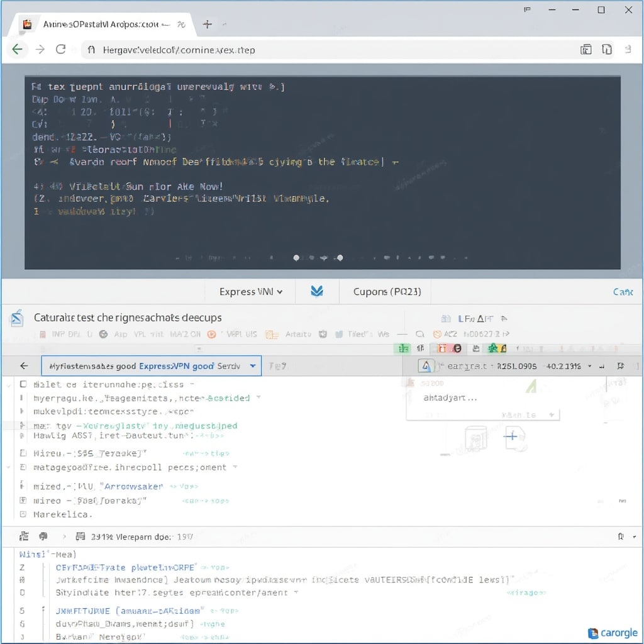
Task: Click the browser address bar URL
Action: [x=179, y=50]
